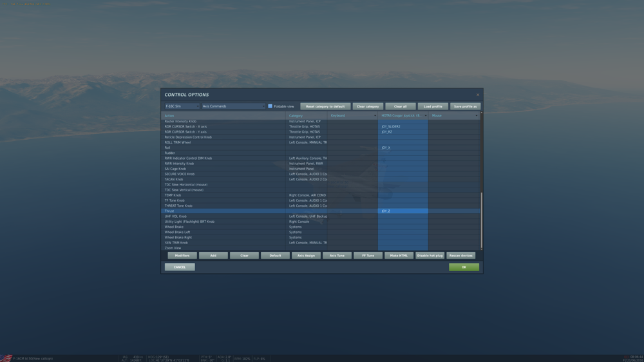
Task: Select the highlighted Thrust row
Action: (x=320, y=211)
